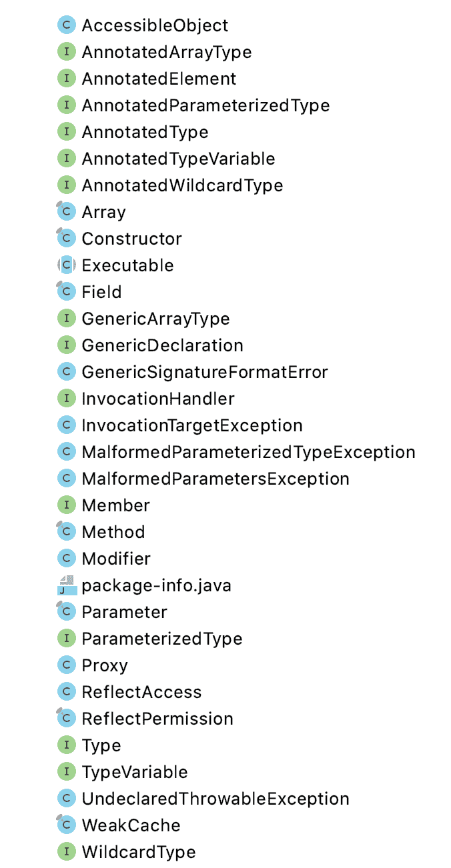Click the abstract class icon beside Executable
The width and height of the screenshot is (451, 868).
[x=65, y=265]
